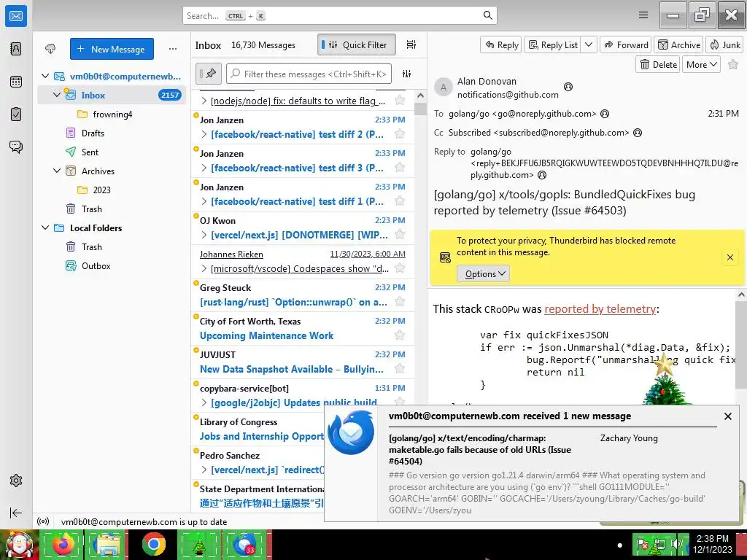This screenshot has height=560, width=747.
Task: Expand the vercel DONOTMERGE thread
Action: coord(204,236)
